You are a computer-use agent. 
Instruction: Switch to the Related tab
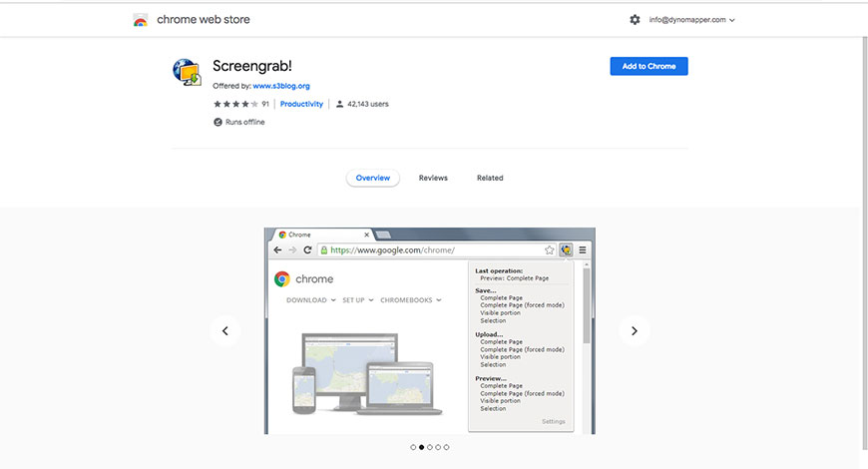(x=490, y=178)
